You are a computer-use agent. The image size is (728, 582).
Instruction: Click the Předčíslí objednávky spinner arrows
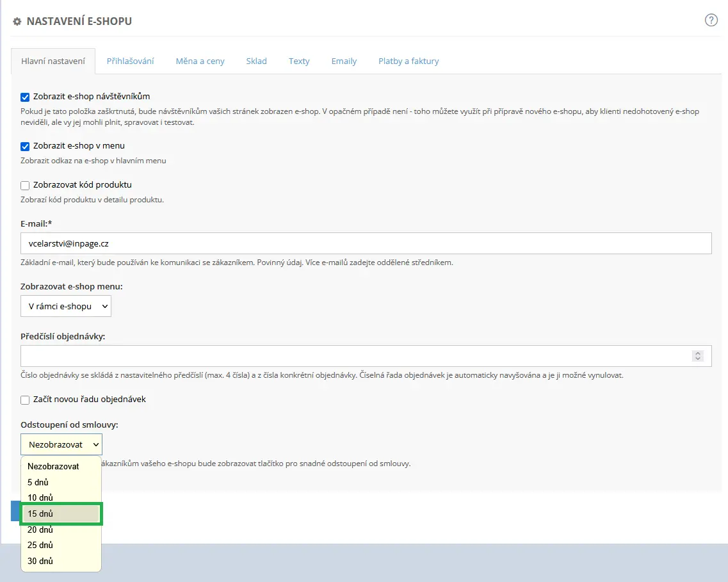(697, 356)
